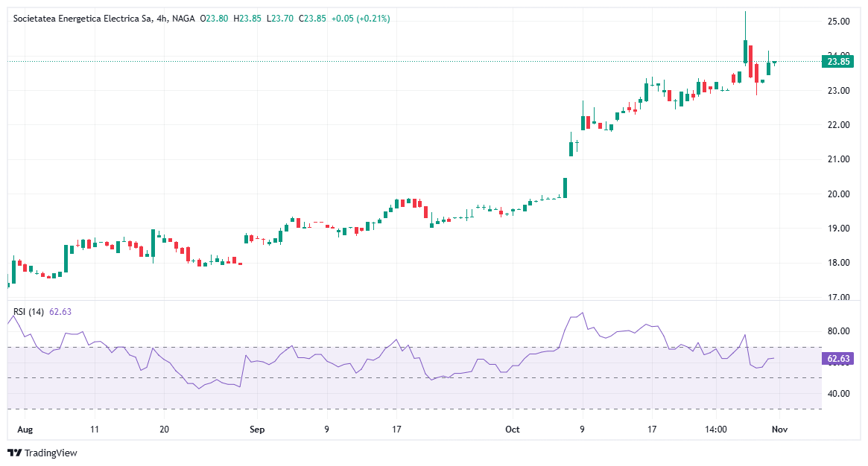Click the C23.85 close value
This screenshot has width=868, height=466.
click(x=312, y=19)
